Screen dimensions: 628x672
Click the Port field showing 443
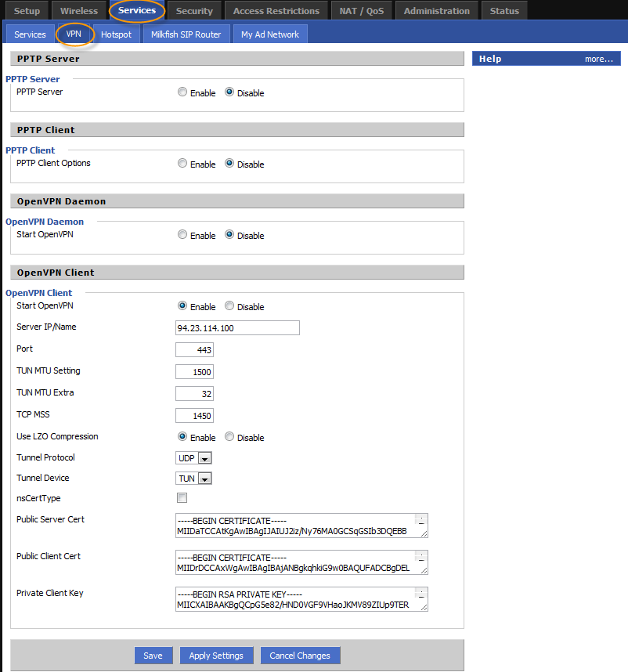pyautogui.click(x=194, y=350)
